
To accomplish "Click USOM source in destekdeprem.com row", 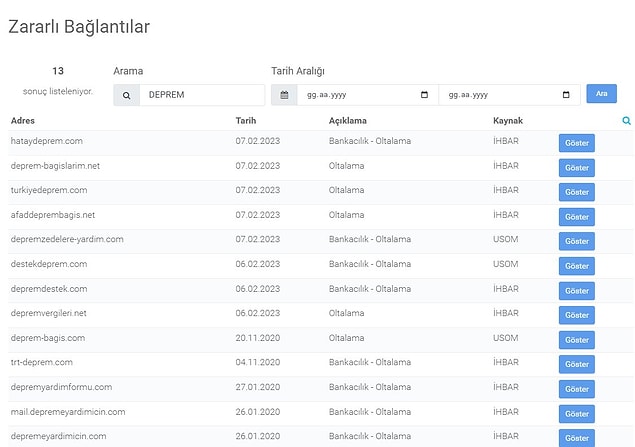I will coord(505,264).
